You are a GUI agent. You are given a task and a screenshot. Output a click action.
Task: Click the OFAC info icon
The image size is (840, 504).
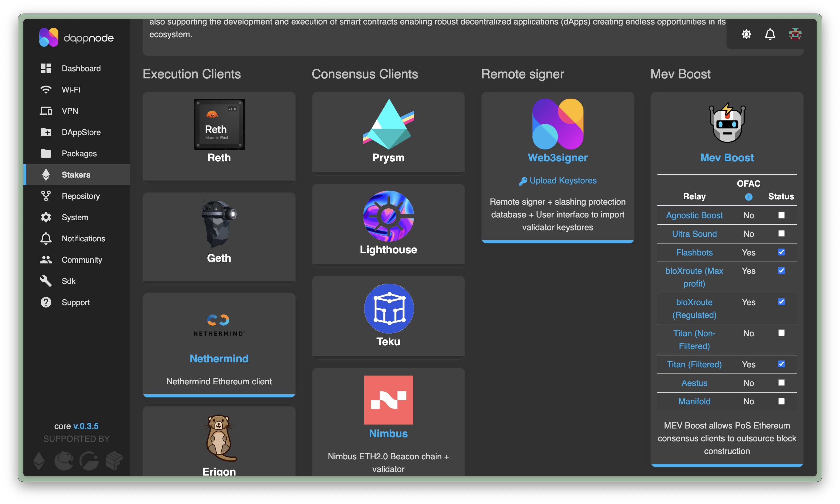pyautogui.click(x=748, y=197)
